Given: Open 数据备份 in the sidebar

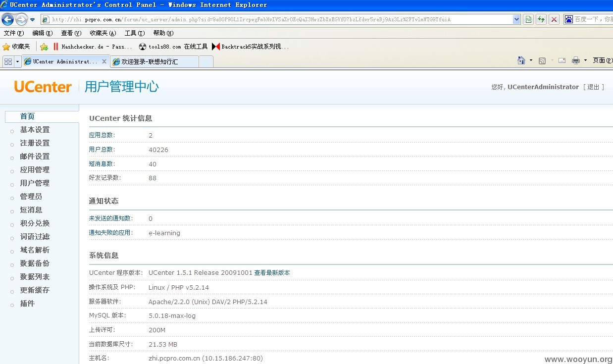Looking at the screenshot, I should 35,263.
